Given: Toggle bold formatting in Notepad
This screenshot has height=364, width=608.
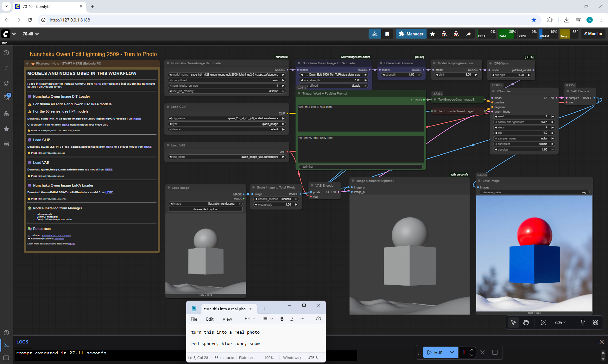Looking at the screenshot, I should click(282, 319).
